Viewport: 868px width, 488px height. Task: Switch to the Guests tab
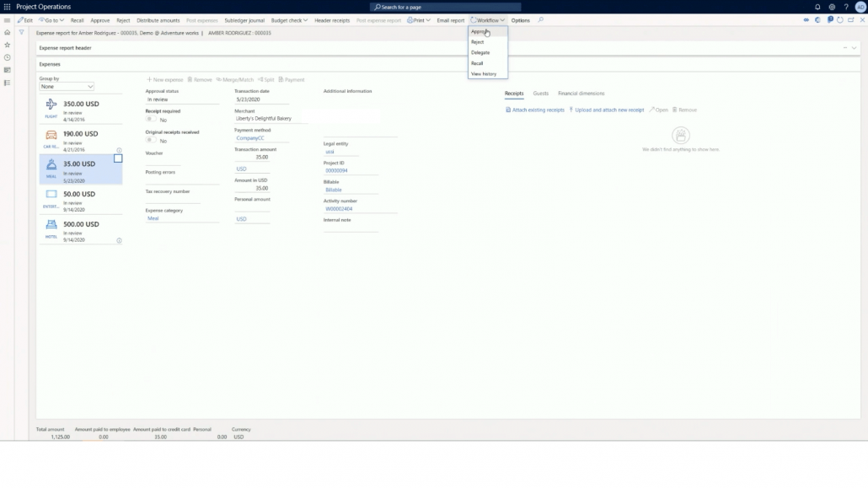click(x=539, y=93)
